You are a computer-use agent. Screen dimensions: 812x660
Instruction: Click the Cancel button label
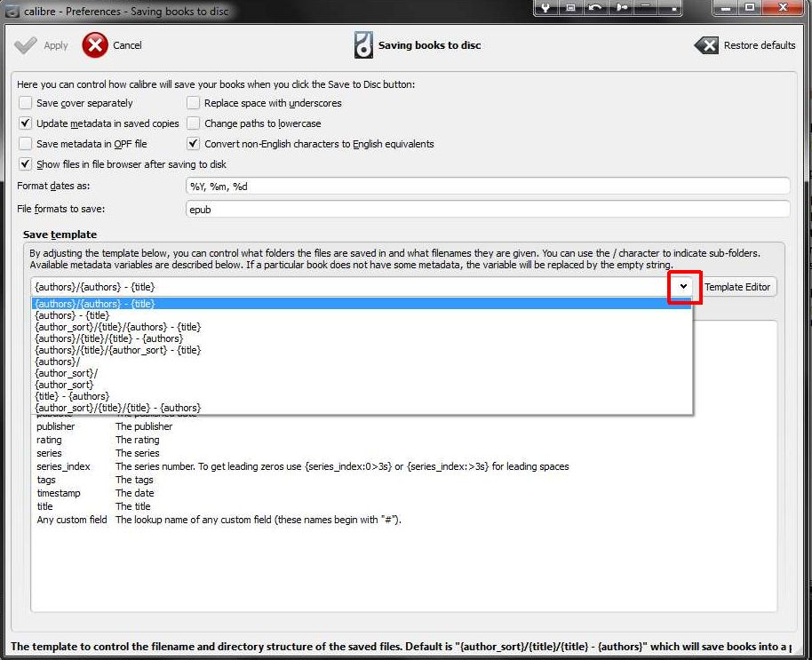click(x=127, y=45)
